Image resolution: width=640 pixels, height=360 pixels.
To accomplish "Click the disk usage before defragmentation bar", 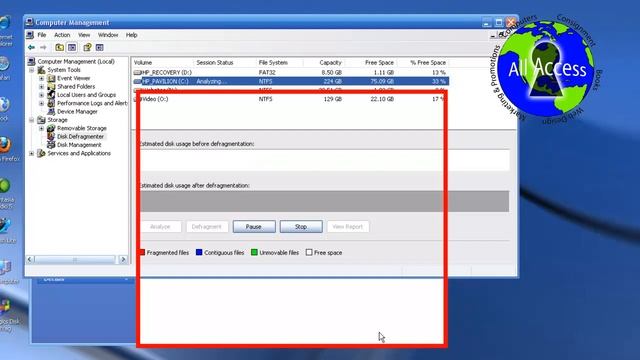I will coord(324,160).
